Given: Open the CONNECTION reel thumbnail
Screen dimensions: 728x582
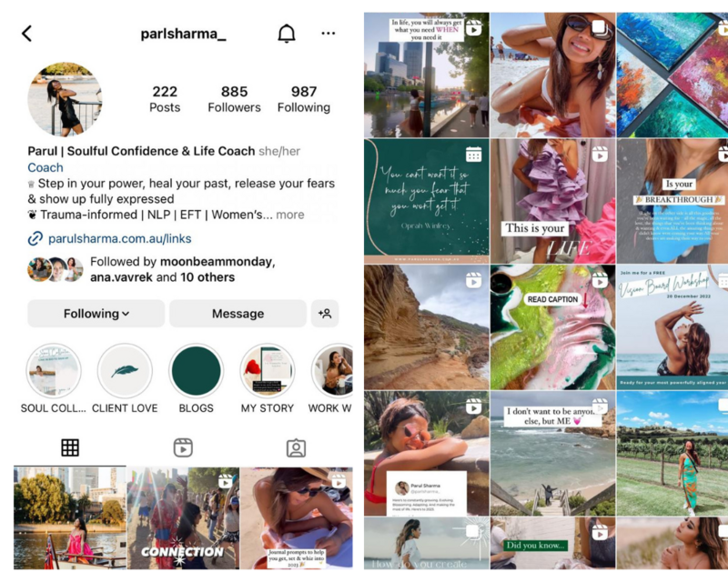Looking at the screenshot, I should [x=183, y=518].
